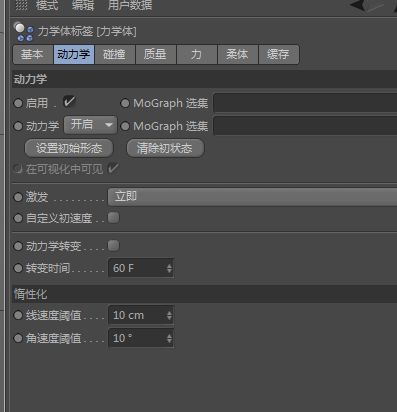Click the 清除初状态 button
The height and width of the screenshot is (412, 397).
165,148
